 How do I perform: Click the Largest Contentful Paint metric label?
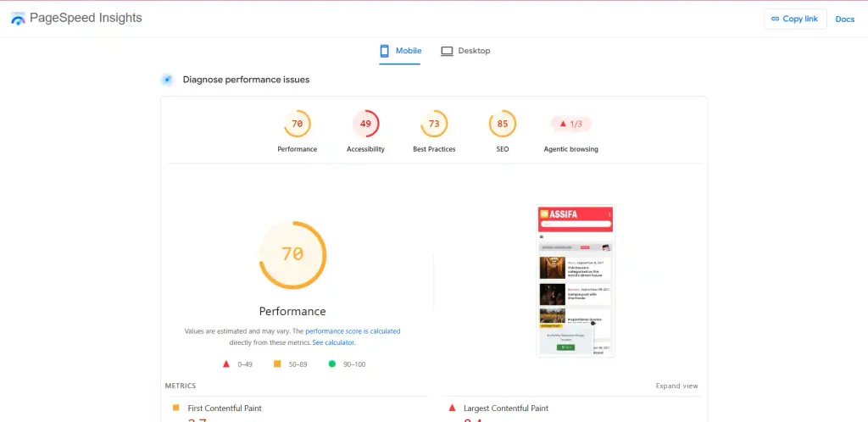(506, 408)
